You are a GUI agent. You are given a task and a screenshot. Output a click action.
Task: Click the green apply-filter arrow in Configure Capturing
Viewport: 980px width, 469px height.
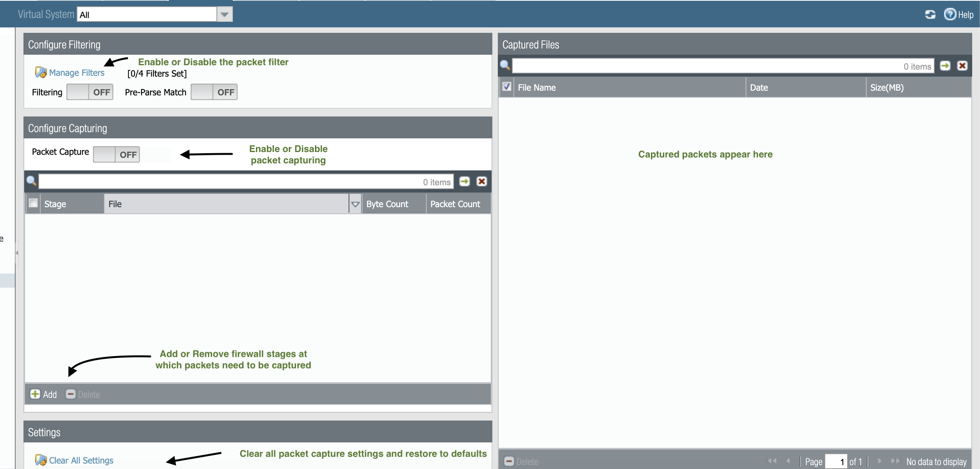465,181
